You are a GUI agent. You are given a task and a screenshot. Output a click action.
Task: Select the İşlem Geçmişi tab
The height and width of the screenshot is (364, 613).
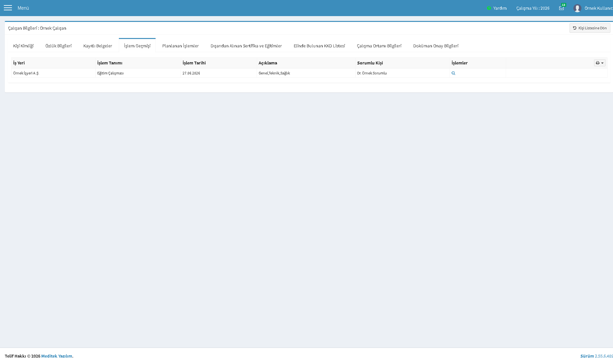tap(137, 46)
